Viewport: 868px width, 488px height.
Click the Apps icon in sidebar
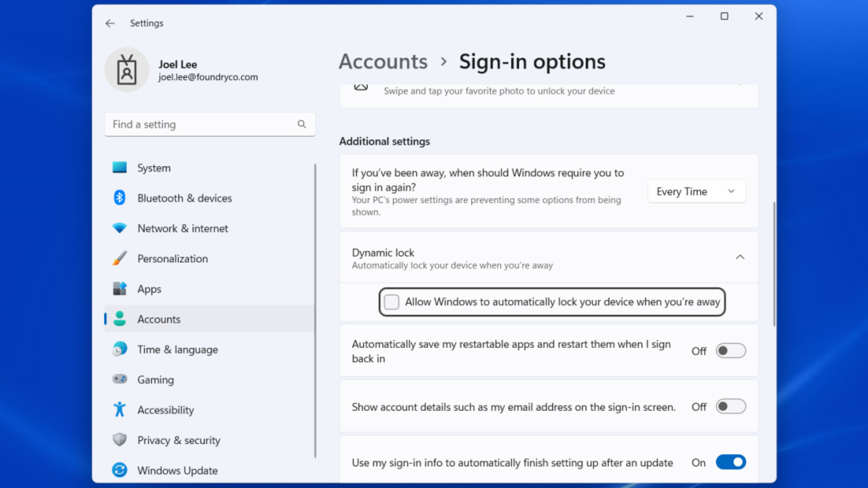(119, 289)
